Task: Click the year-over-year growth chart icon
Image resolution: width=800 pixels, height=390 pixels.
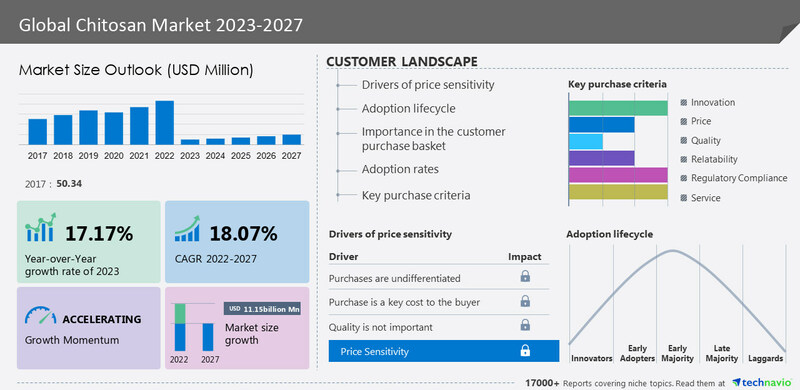Action: coord(41,228)
